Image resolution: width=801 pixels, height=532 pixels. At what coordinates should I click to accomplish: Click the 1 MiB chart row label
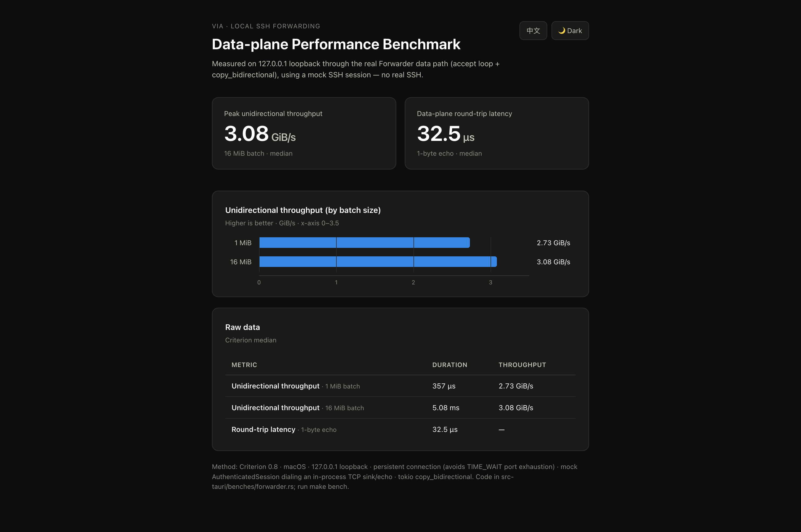pyautogui.click(x=243, y=243)
